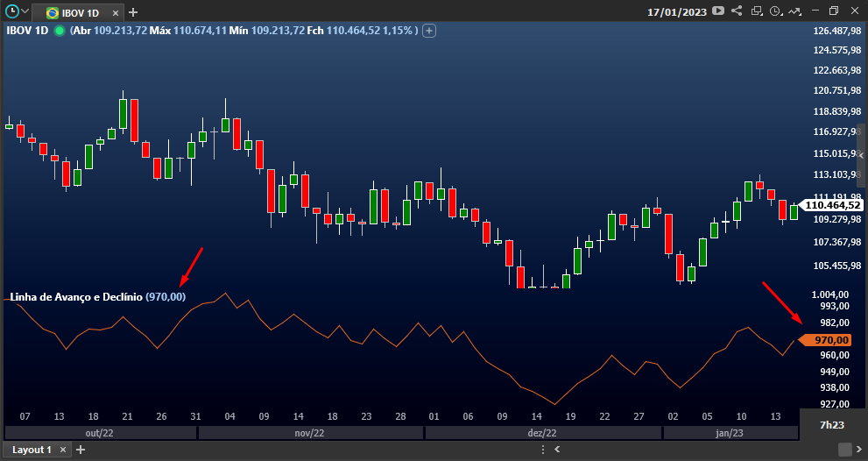Click the date axis label 04

(229, 416)
